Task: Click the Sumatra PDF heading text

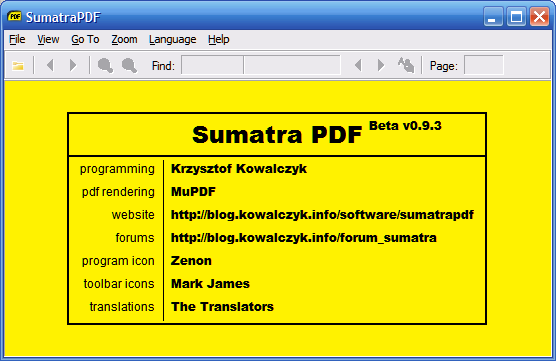Action: [x=277, y=135]
